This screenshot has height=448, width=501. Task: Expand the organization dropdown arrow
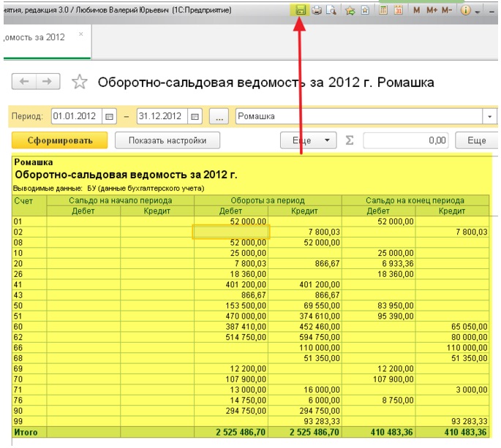click(489, 116)
